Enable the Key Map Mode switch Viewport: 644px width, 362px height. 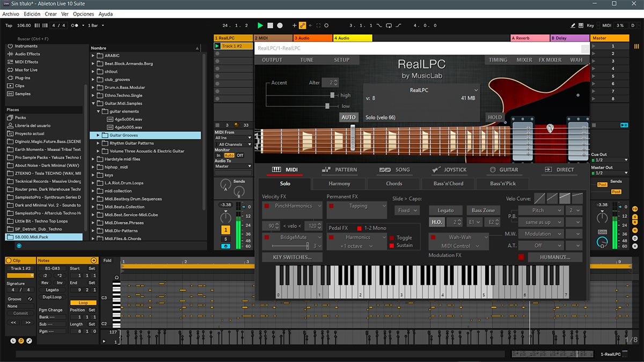(x=590, y=25)
